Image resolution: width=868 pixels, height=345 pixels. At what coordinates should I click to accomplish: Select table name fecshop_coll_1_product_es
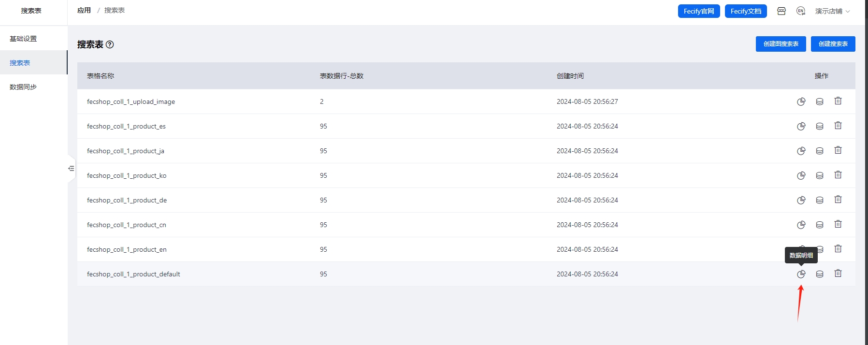pyautogui.click(x=126, y=126)
